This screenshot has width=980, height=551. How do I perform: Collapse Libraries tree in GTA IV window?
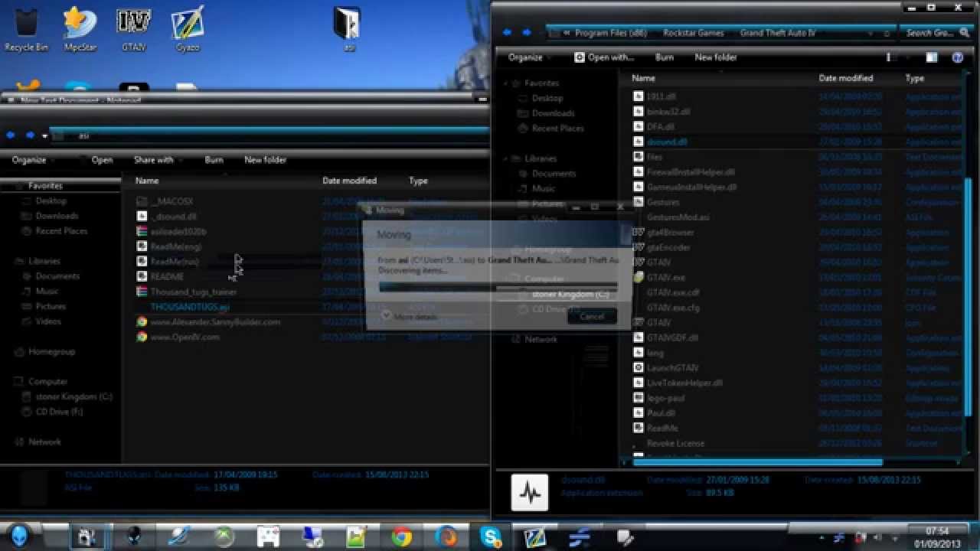(x=507, y=158)
